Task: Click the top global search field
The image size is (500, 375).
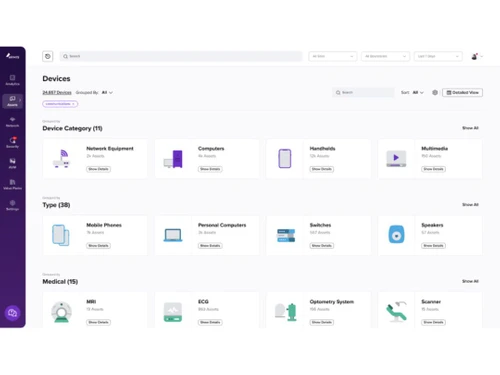Action: click(181, 56)
